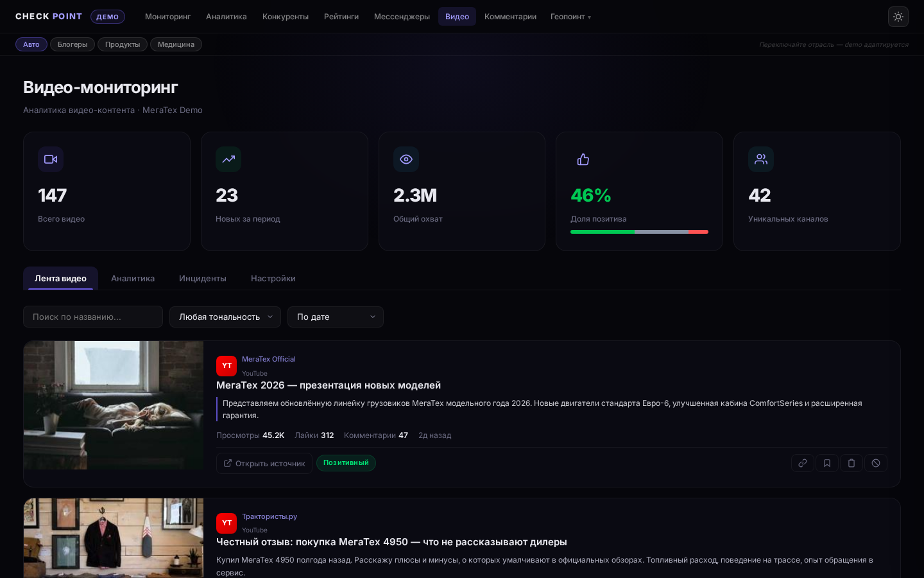Expand the Геопоинт menu
This screenshot has height=578, width=924.
point(570,17)
